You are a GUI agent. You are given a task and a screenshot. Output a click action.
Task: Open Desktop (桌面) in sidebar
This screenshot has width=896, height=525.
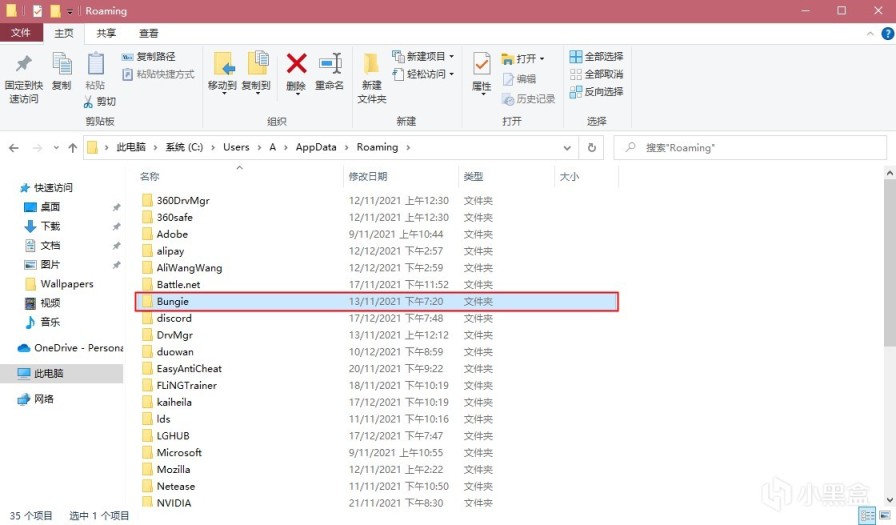pyautogui.click(x=42, y=207)
